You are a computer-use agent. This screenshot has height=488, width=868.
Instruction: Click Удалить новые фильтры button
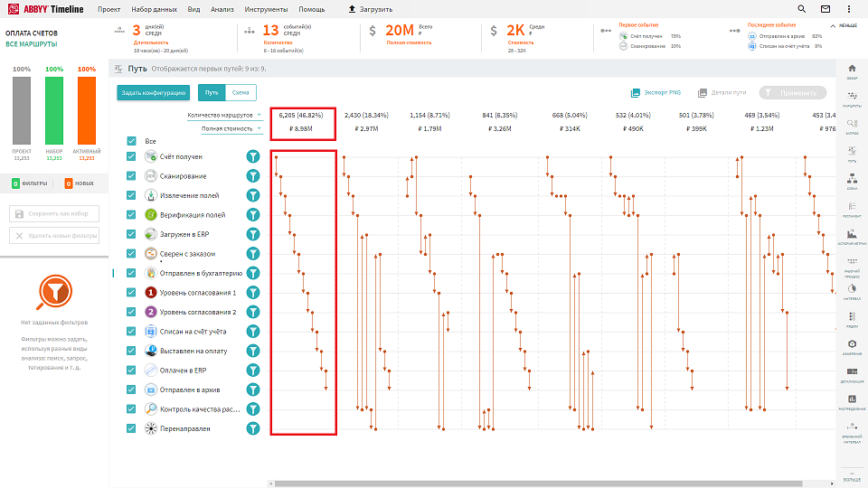(x=53, y=235)
